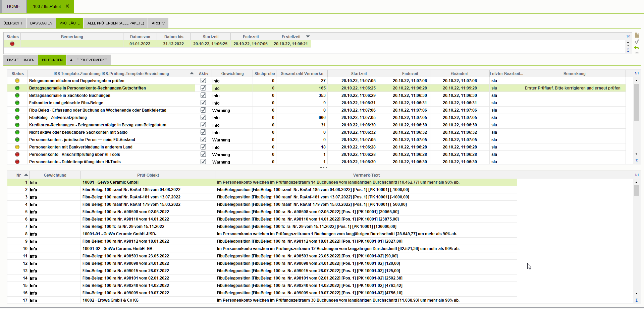Screen dimensions: 644x309
Task: Open the ARCHIV tab
Action: pyautogui.click(x=158, y=23)
